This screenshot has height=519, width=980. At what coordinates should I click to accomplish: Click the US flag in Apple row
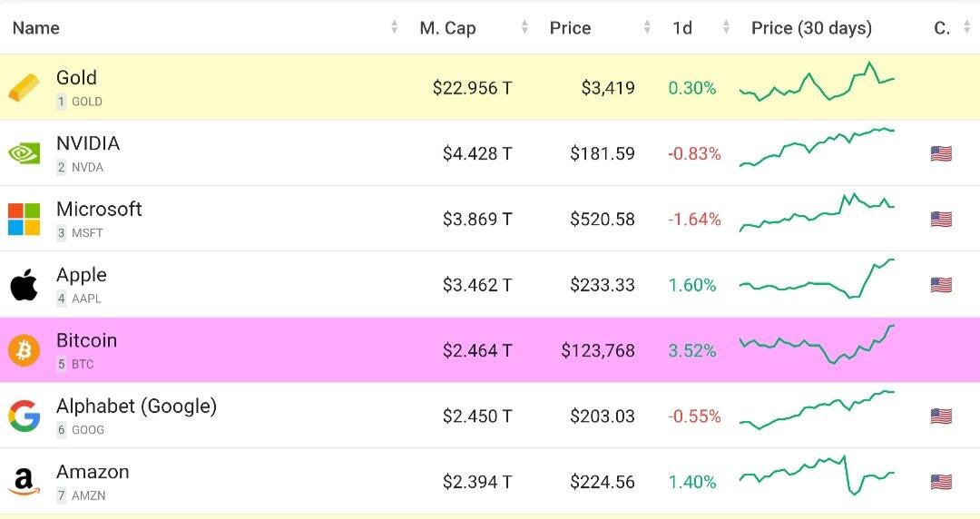click(x=941, y=285)
